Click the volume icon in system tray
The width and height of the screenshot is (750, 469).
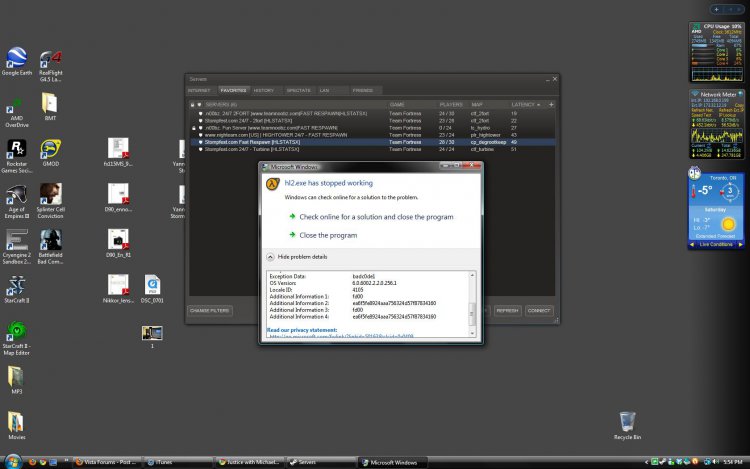(716, 462)
